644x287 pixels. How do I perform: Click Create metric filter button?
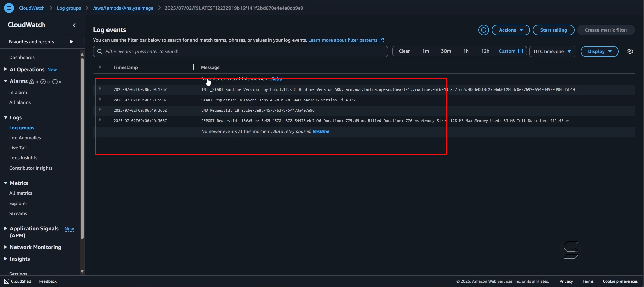point(606,30)
